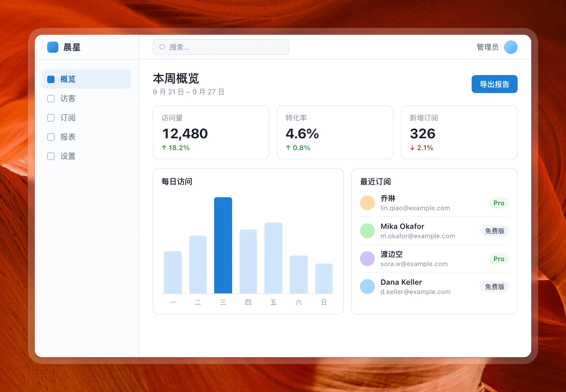Open the admin profile avatar
Viewport: 566px width, 392px height.
pos(511,47)
